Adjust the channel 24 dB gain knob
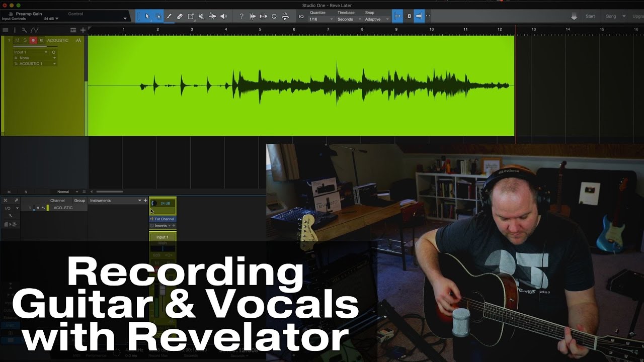This screenshot has width=644, height=362. coord(154,203)
